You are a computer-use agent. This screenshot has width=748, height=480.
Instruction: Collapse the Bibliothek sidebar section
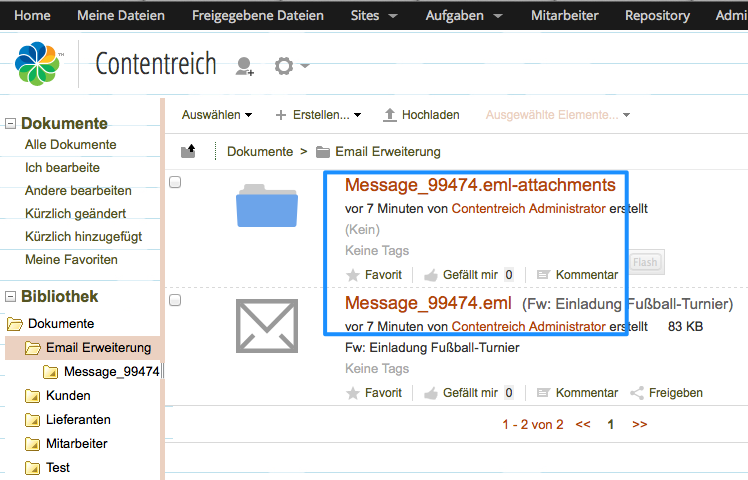(x=11, y=297)
